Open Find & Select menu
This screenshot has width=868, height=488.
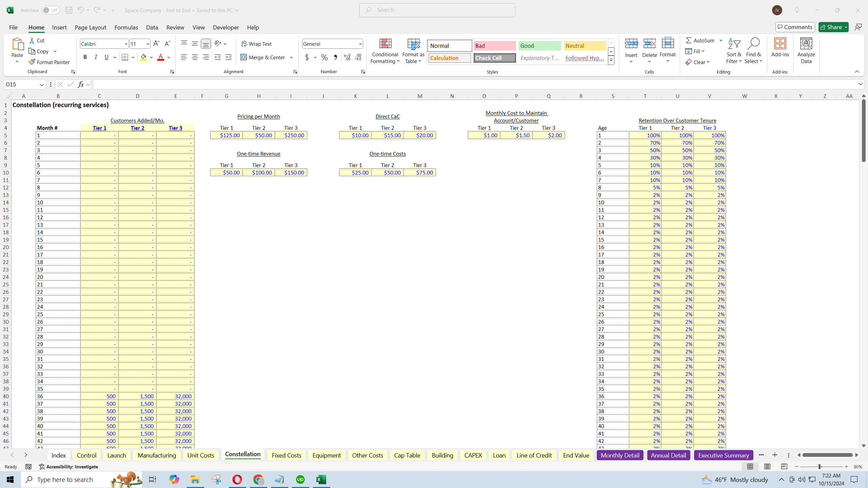753,51
